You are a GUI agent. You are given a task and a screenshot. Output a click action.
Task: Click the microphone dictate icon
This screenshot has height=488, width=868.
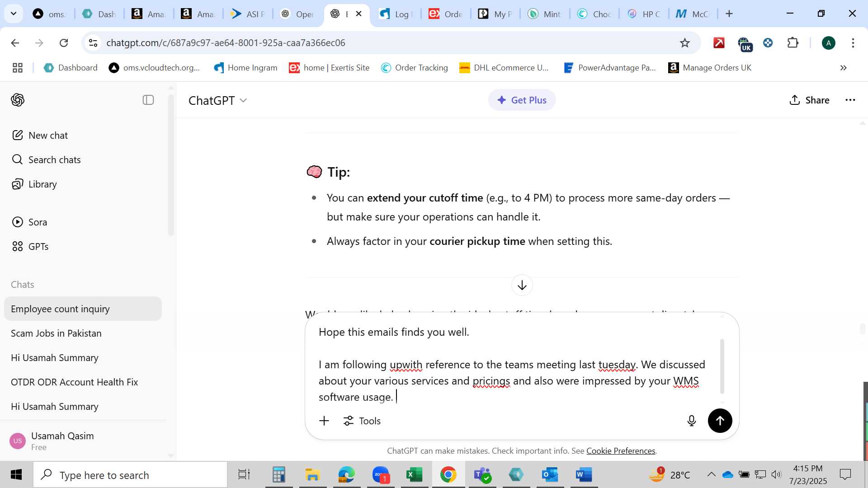691,421
